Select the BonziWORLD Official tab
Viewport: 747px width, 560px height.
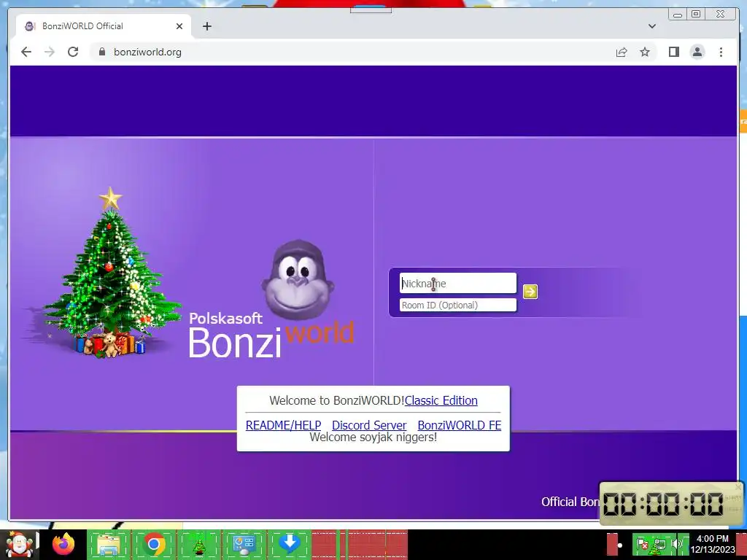point(103,26)
